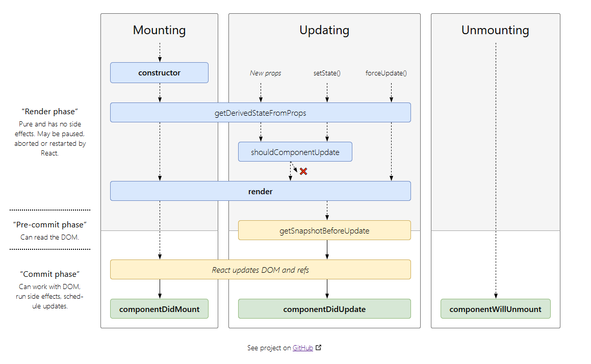Screen dimensions: 591x364
Task: Click the Mounting column heading
Action: click(159, 30)
